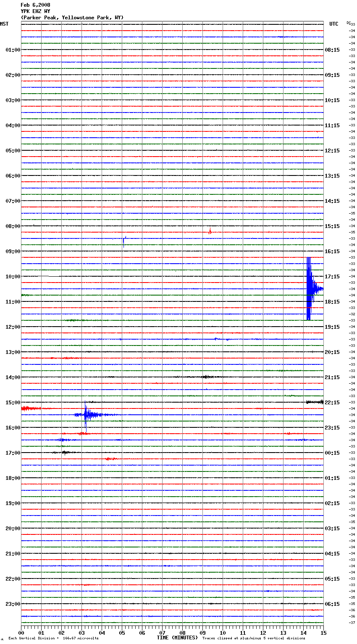Click the '16:15' UTC time label
This screenshot has height=644, width=357.
coord(332,251)
